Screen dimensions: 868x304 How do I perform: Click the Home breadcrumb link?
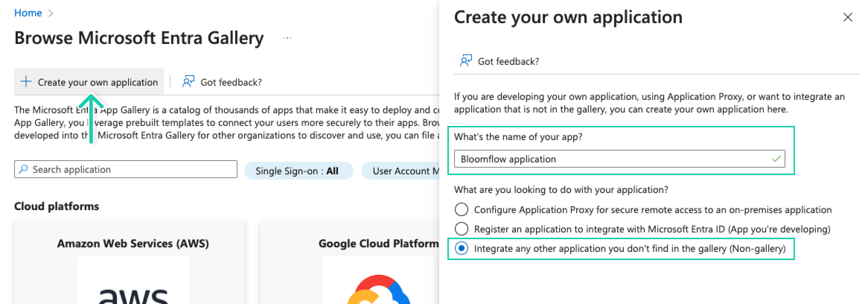(x=28, y=13)
